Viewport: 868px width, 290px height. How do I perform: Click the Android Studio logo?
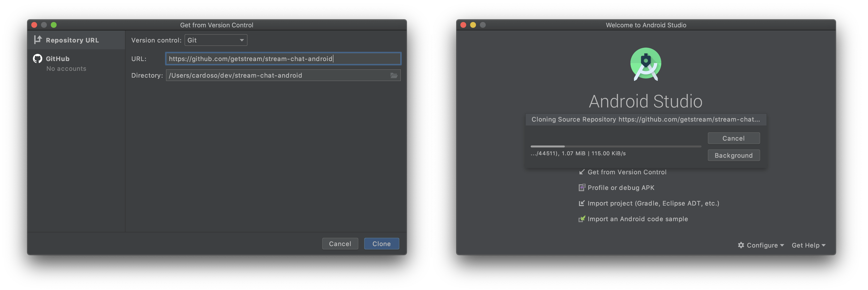(645, 64)
